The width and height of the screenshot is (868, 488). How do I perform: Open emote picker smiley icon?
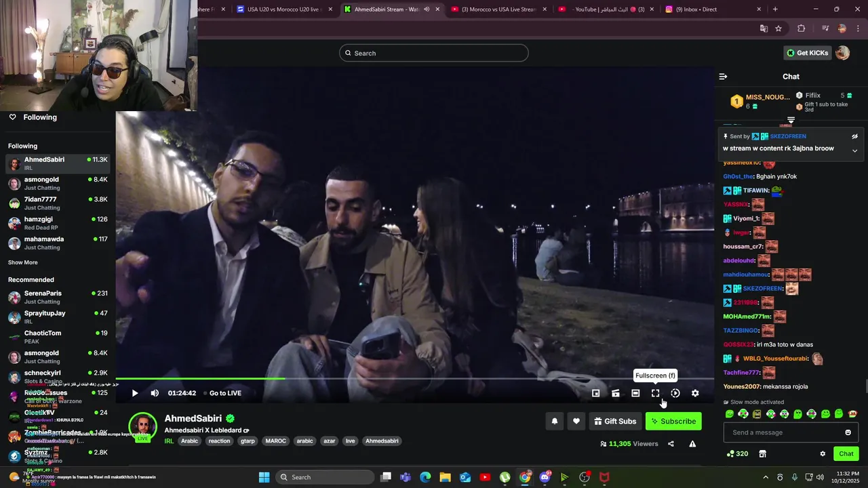848,432
